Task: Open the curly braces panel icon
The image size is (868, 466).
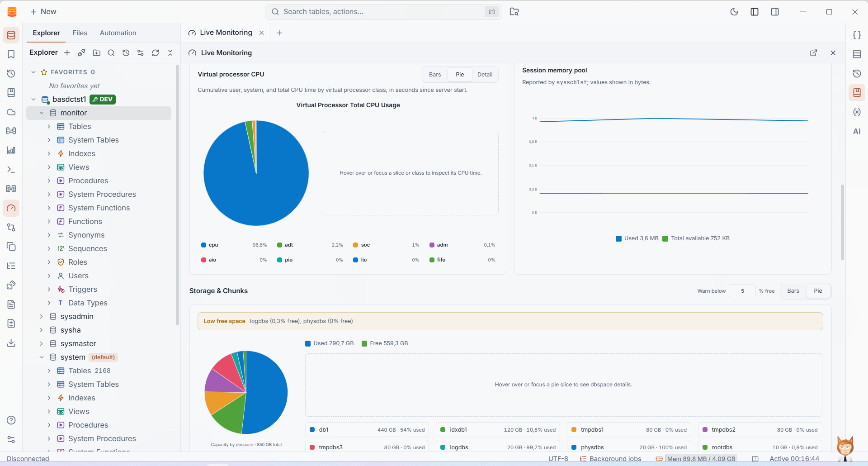Action: (857, 35)
